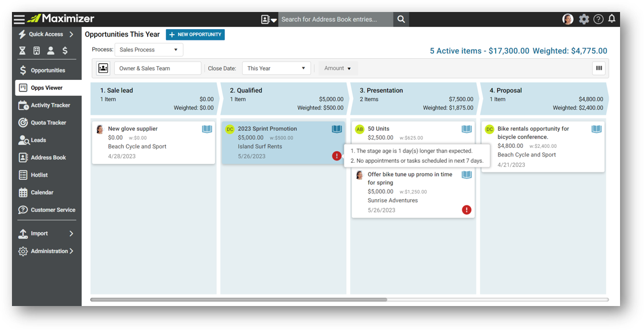Open Leads in the sidebar
This screenshot has width=644, height=330.
pos(47,140)
